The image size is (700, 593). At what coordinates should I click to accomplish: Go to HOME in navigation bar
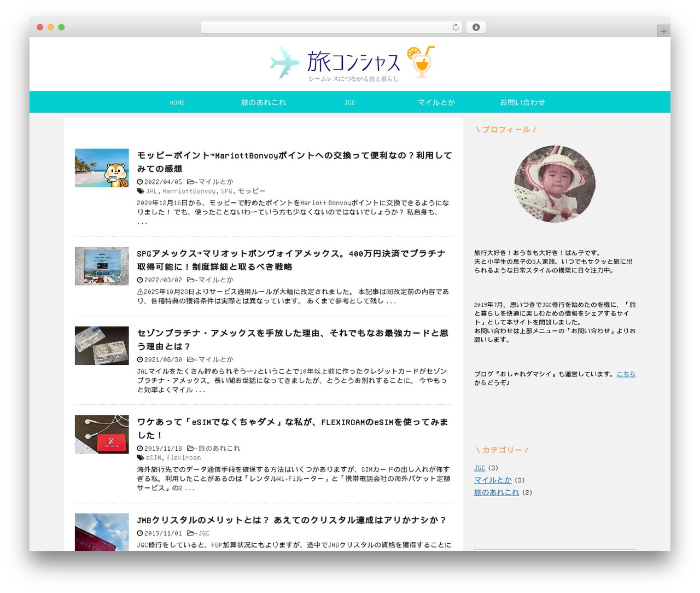177,102
